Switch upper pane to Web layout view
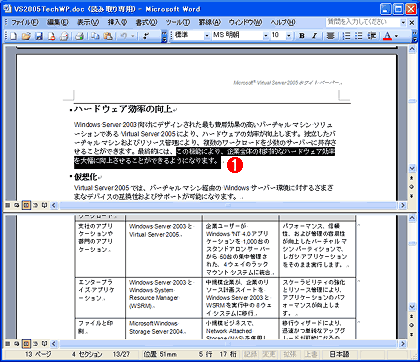The width and height of the screenshot is (420, 362). (x=16, y=205)
